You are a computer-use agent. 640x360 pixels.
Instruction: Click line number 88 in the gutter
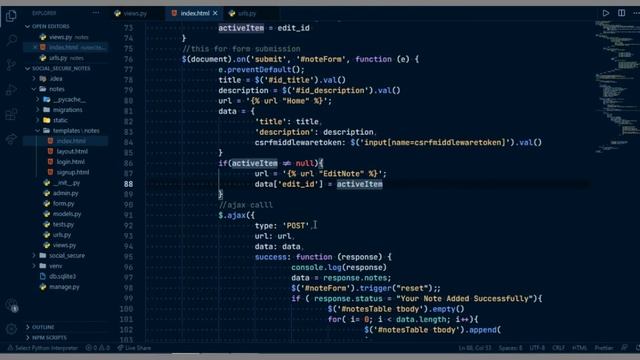pos(129,184)
